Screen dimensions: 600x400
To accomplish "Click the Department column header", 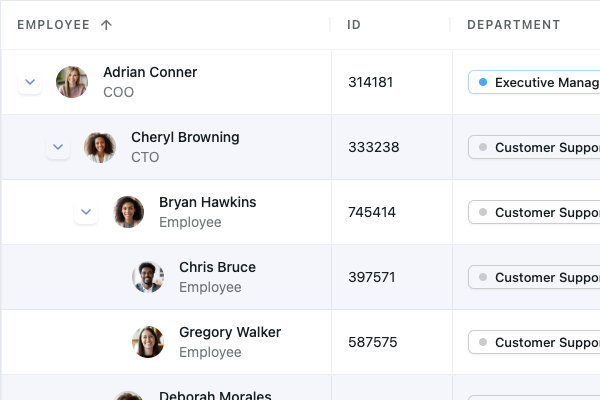I will [513, 25].
